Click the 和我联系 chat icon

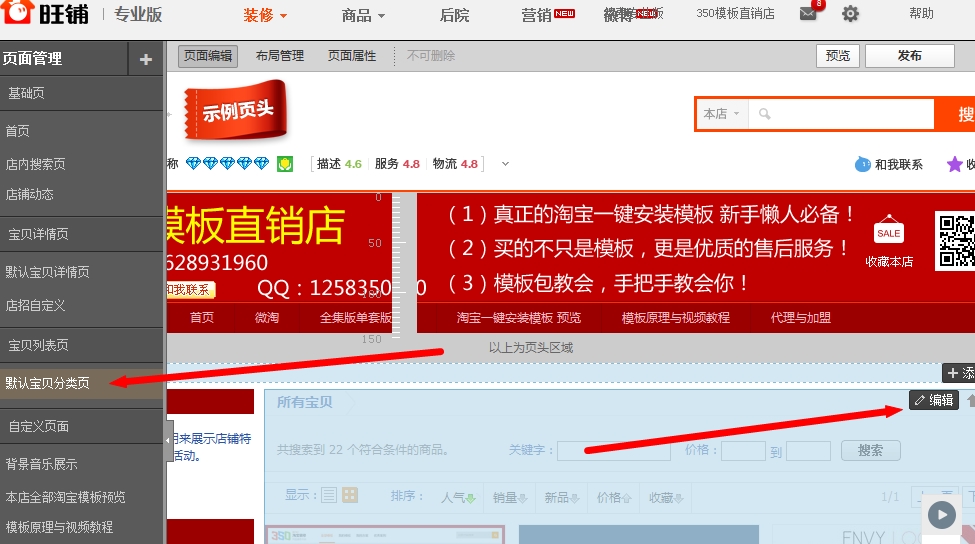pyautogui.click(x=862, y=164)
